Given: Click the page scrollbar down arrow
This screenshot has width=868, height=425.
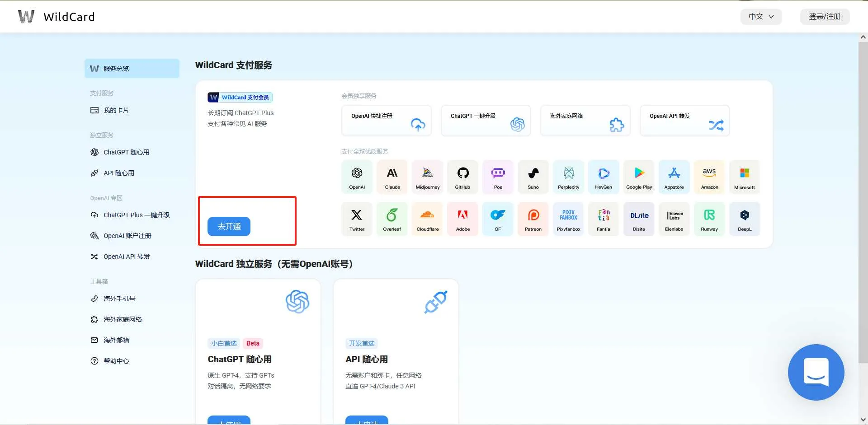Looking at the screenshot, I should pyautogui.click(x=863, y=420).
